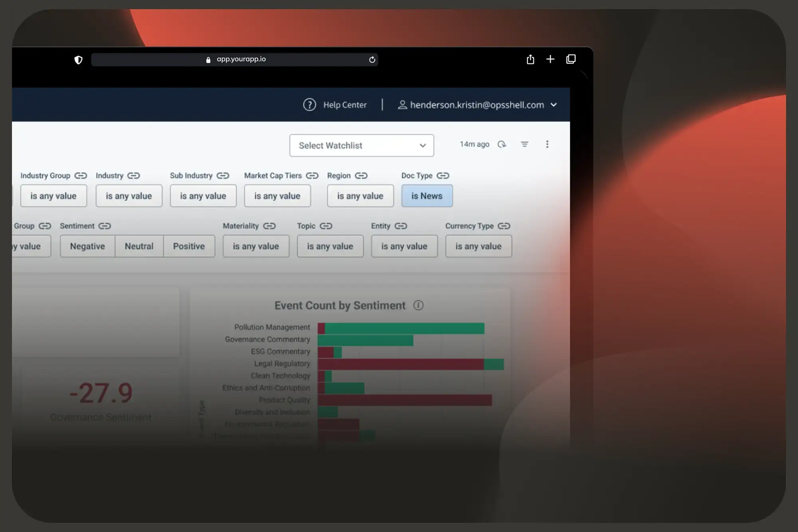Click the Clean Technology chart label
This screenshot has width=798, height=532.
pos(280,376)
